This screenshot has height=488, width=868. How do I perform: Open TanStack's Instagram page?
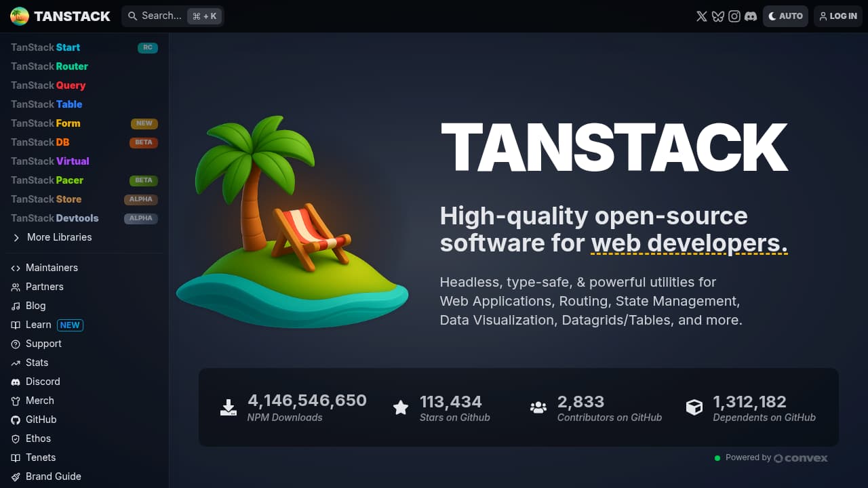point(734,16)
